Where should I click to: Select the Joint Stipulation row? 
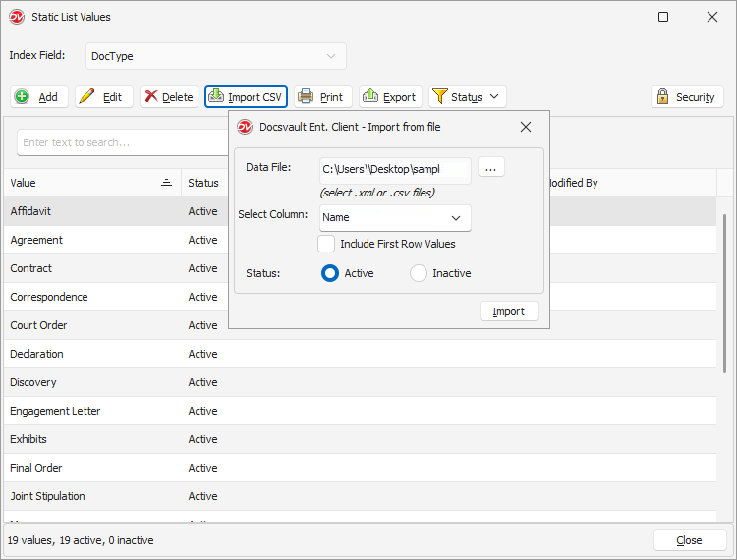tap(360, 496)
